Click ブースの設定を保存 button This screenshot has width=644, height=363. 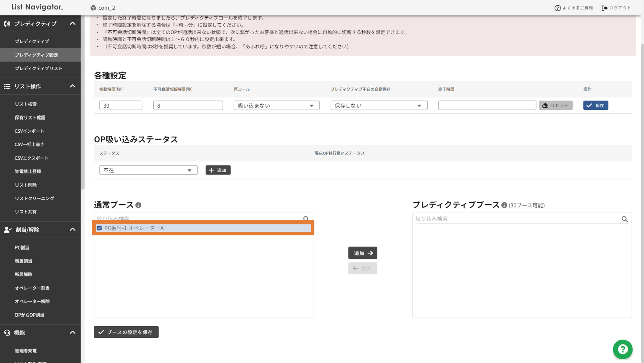[x=126, y=332]
